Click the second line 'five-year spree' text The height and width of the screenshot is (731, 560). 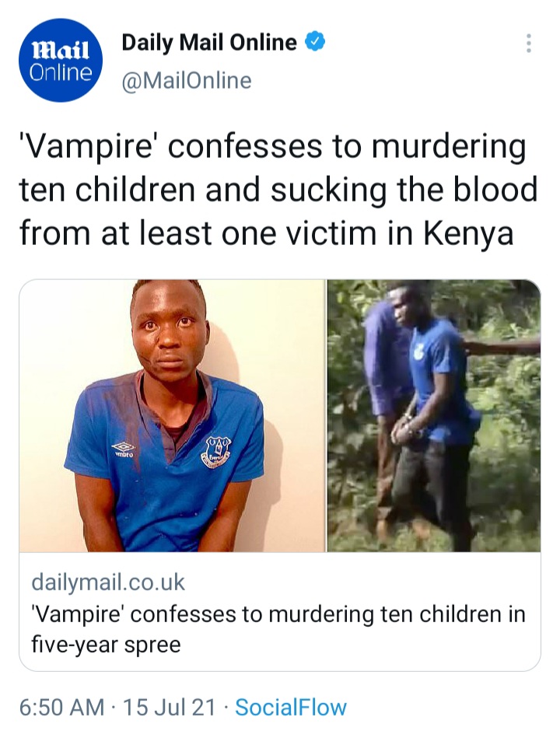click(106, 645)
